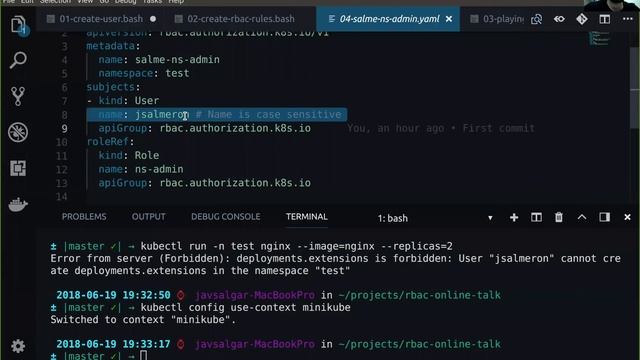The width and height of the screenshot is (640, 360).
Task: Click the 'Name is case sensitive' comment
Action: 268,115
